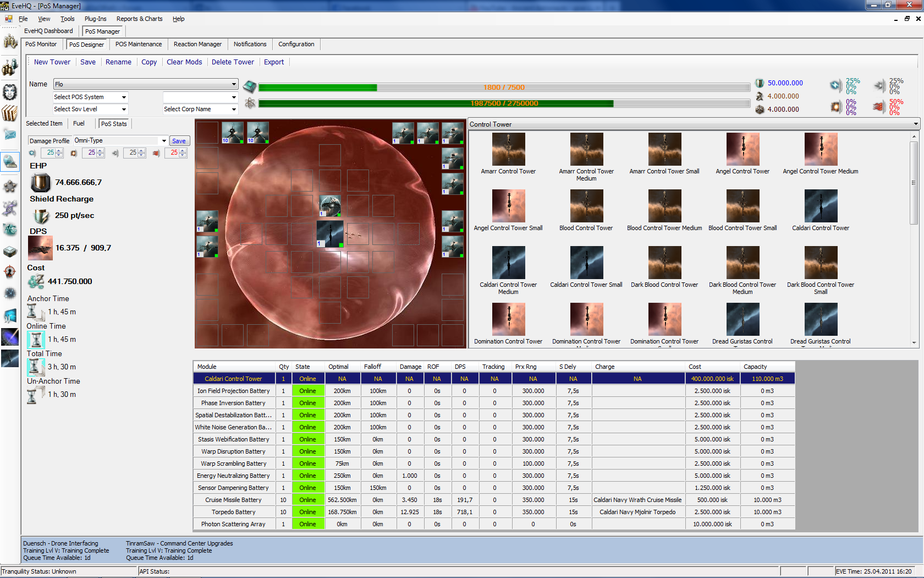Click Rename in the designer toolbar
Image resolution: width=924 pixels, height=578 pixels.
tap(119, 62)
